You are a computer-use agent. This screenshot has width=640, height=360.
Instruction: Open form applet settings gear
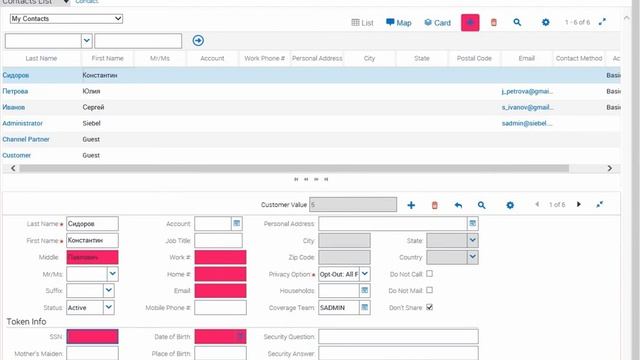510,205
